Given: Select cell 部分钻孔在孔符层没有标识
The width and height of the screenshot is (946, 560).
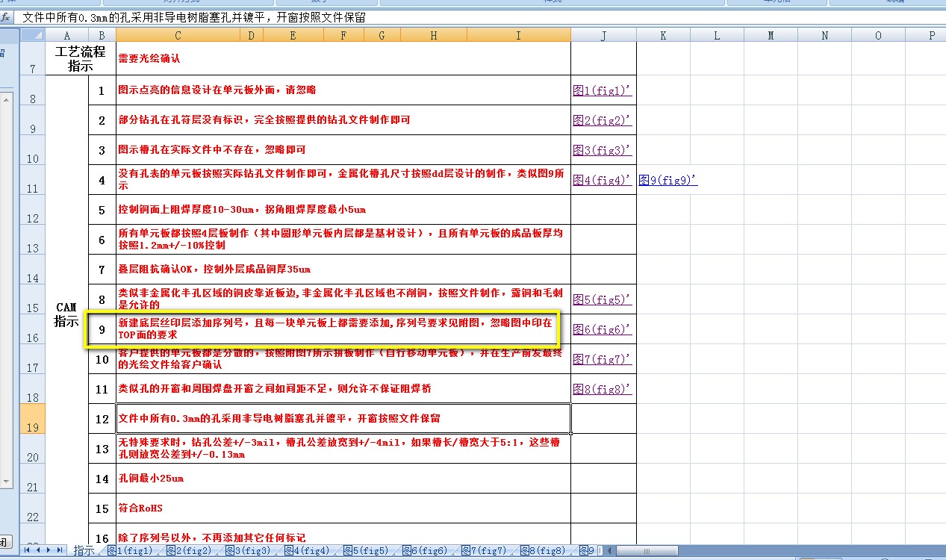Looking at the screenshot, I should click(x=343, y=120).
